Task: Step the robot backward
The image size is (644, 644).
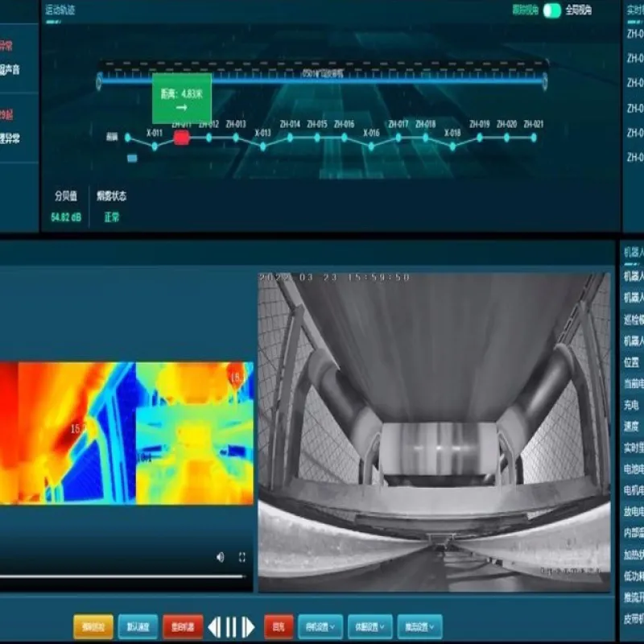Action: (215, 627)
